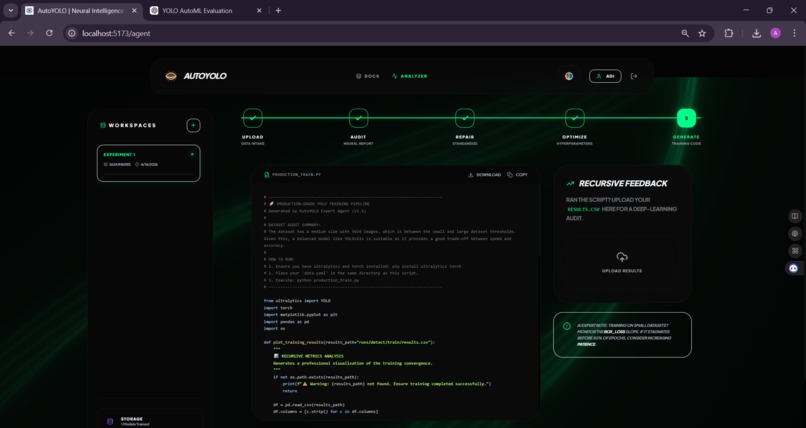Click the Recursive Feedback trend icon
Viewport: 806px width, 428px height.
(x=570, y=183)
